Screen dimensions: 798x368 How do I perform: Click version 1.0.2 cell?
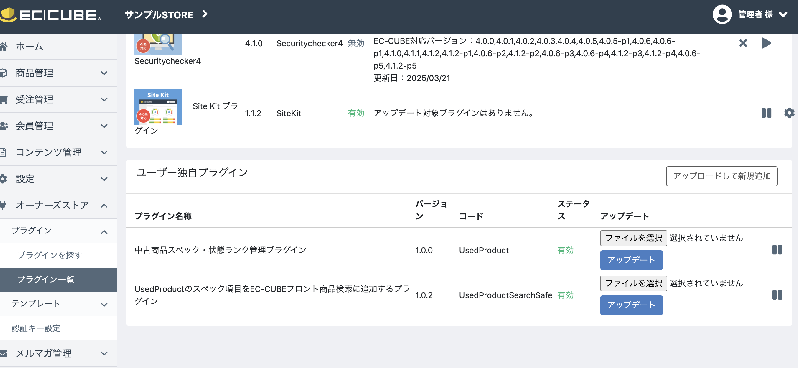(424, 295)
